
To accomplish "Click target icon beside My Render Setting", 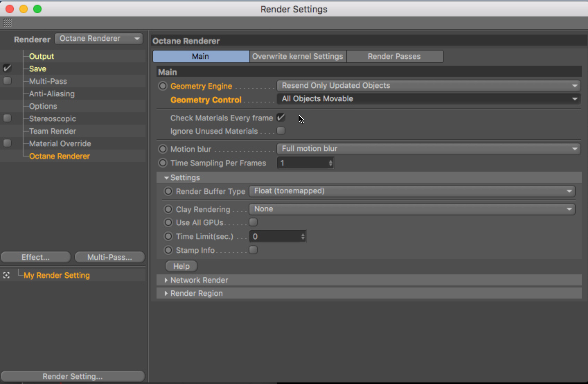I will (6, 275).
